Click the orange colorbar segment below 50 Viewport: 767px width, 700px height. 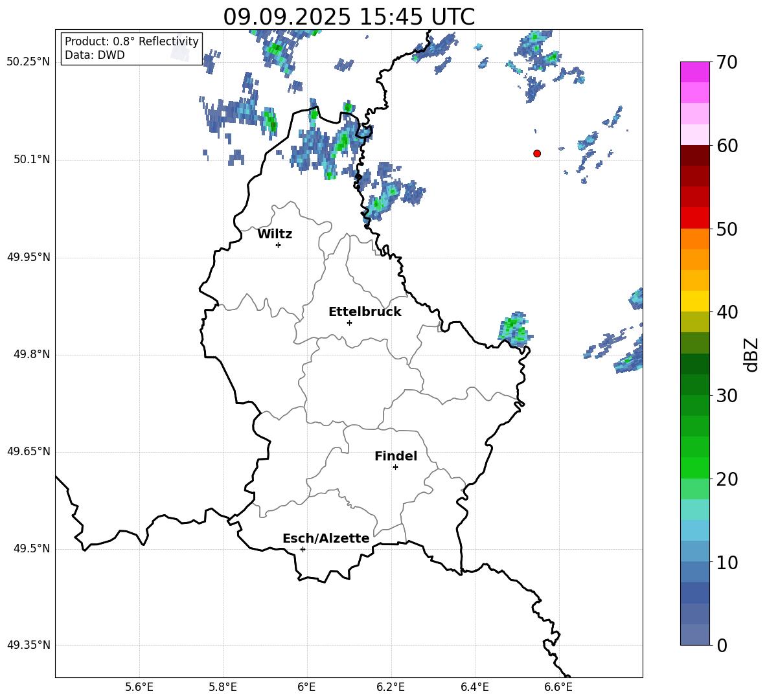click(x=695, y=239)
